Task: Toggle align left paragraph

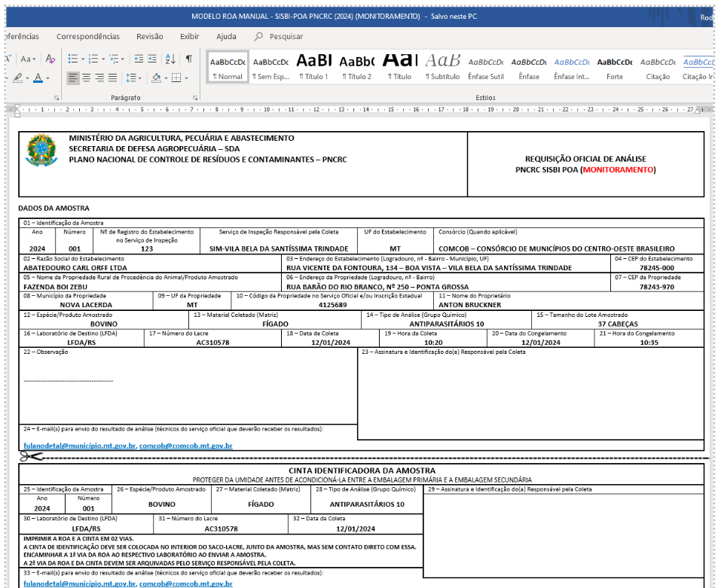Action: click(73, 78)
